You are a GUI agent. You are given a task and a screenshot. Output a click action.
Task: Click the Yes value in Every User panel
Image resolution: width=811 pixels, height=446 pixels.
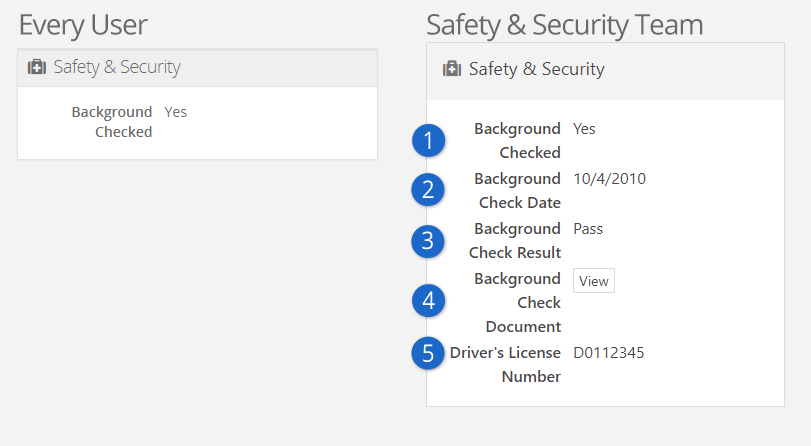click(x=175, y=112)
